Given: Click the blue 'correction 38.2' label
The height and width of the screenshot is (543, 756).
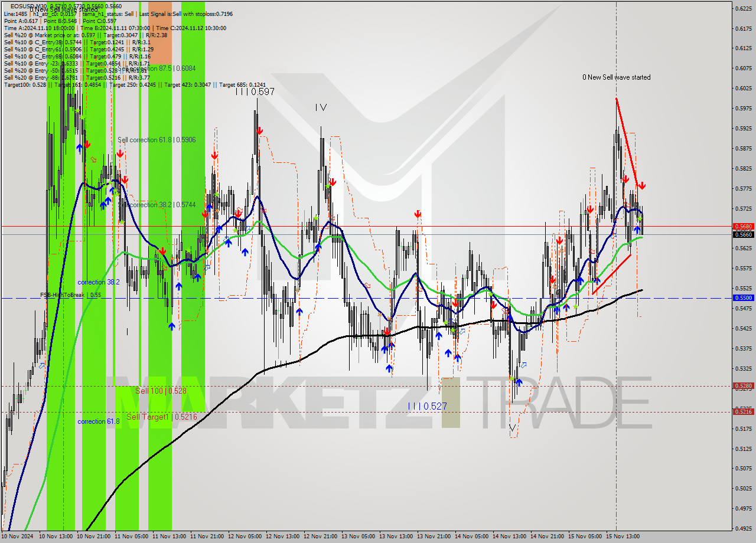Looking at the screenshot, I should tap(99, 282).
